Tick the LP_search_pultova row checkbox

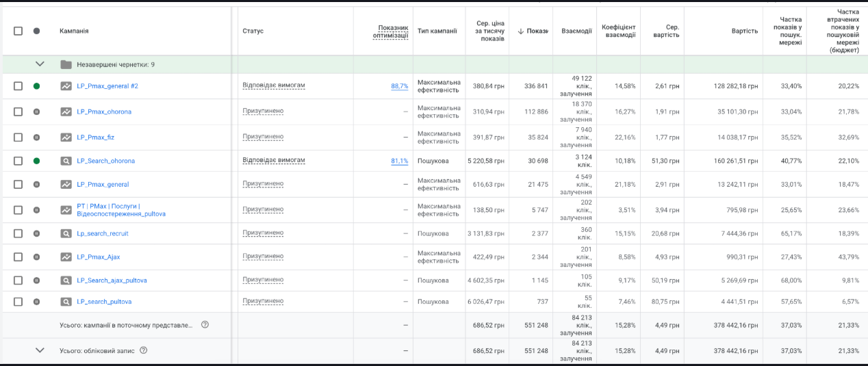click(x=18, y=302)
